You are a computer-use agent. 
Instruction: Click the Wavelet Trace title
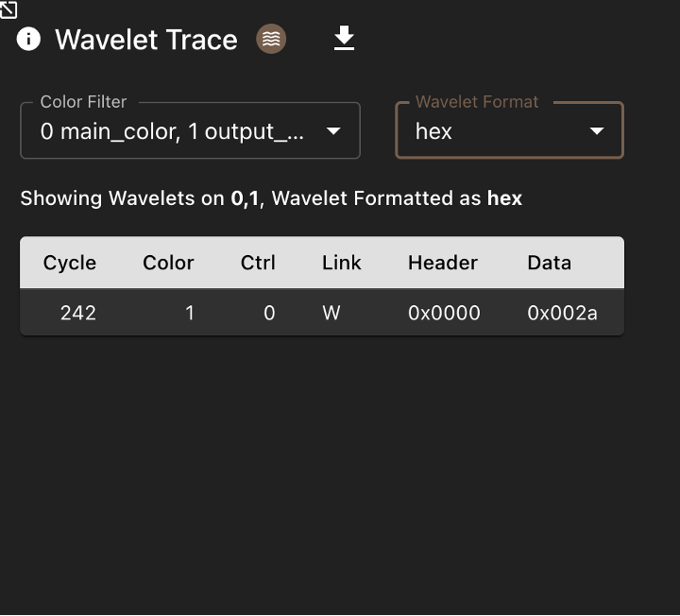146,40
